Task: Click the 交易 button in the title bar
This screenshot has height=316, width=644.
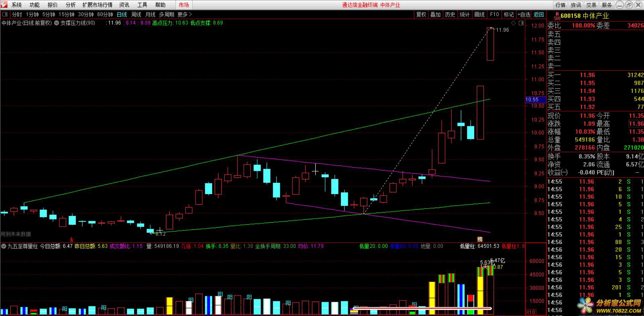Action: click(x=591, y=5)
